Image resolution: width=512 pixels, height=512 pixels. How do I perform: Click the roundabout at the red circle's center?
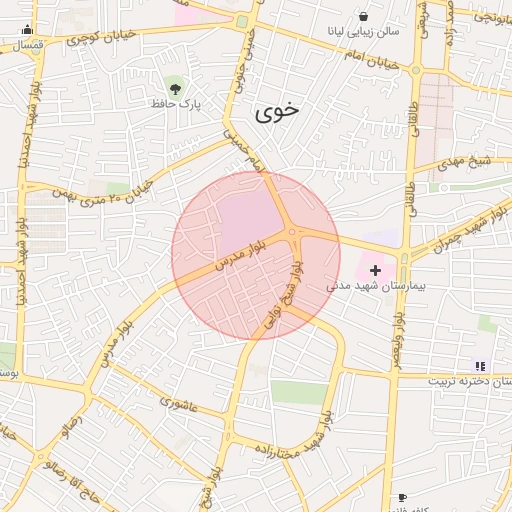point(292,232)
